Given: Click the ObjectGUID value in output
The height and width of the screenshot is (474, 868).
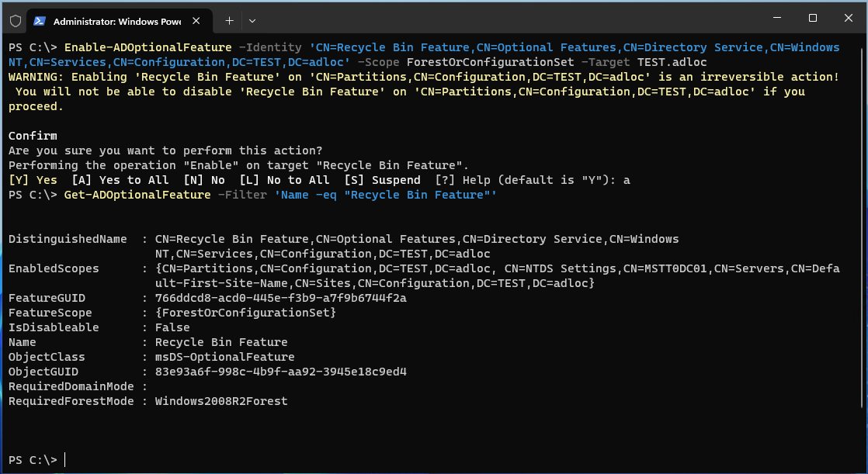Looking at the screenshot, I should (x=280, y=372).
